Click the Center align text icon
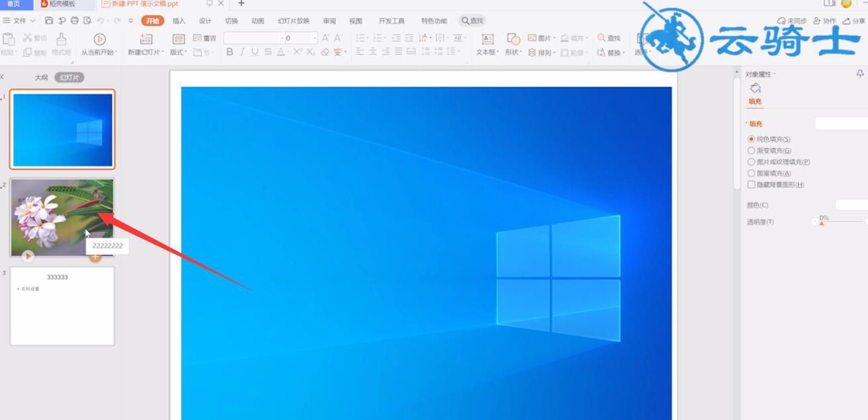The height and width of the screenshot is (420, 868). pyautogui.click(x=373, y=52)
